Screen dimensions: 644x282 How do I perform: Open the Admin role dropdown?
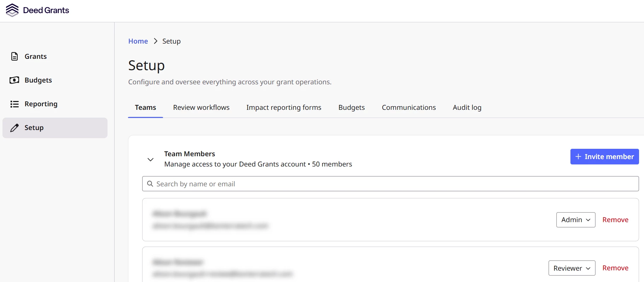[576, 220]
